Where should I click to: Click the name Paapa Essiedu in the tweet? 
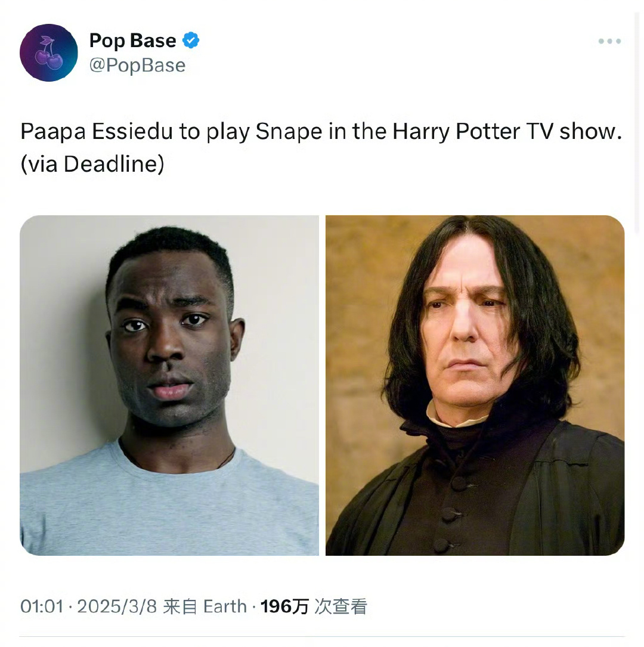pos(97,132)
